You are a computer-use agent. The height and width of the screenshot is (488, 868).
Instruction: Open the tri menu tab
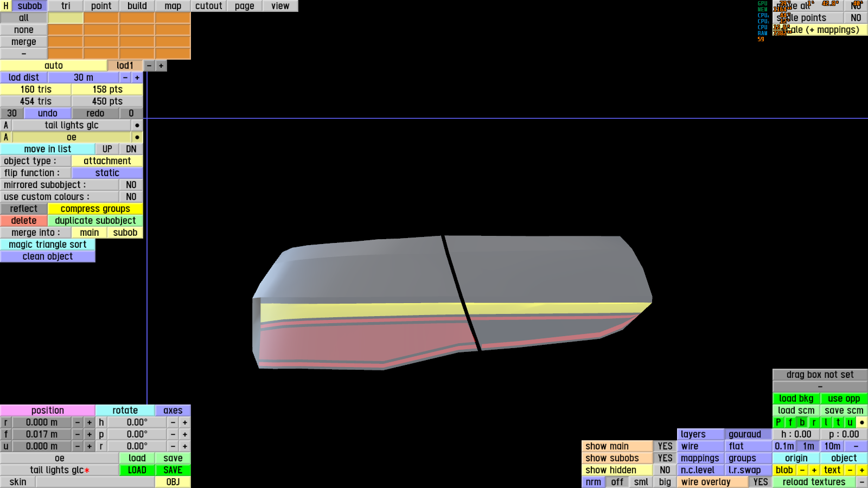[x=66, y=6]
